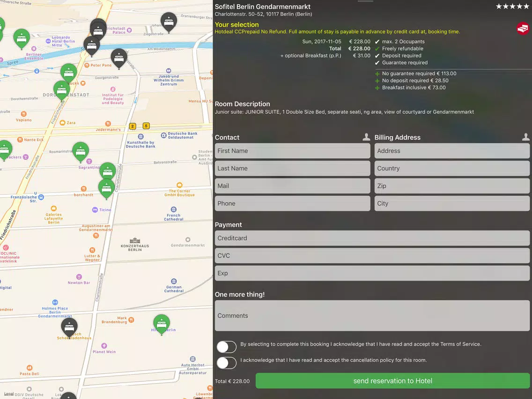Tap the Ticino icon on the map

tap(95, 210)
